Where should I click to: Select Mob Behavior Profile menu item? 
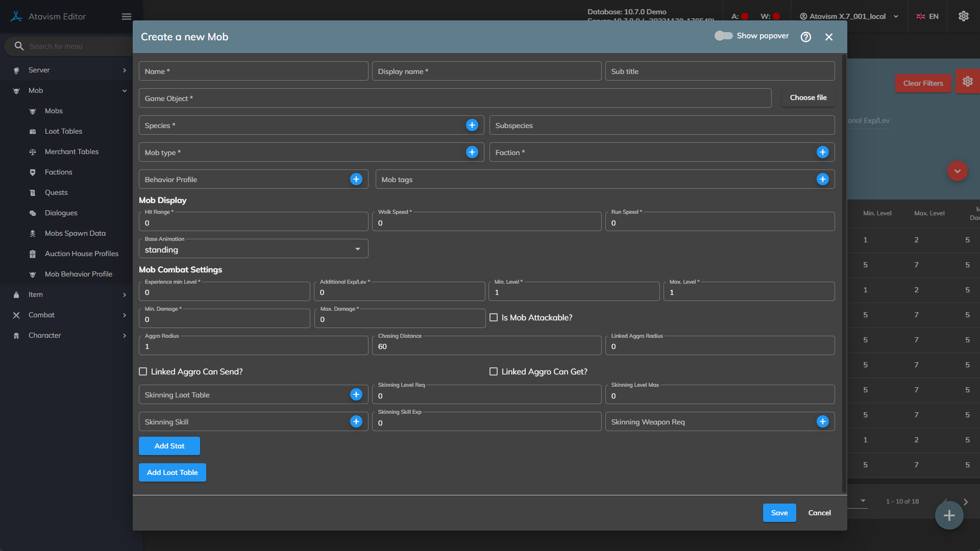(x=78, y=274)
